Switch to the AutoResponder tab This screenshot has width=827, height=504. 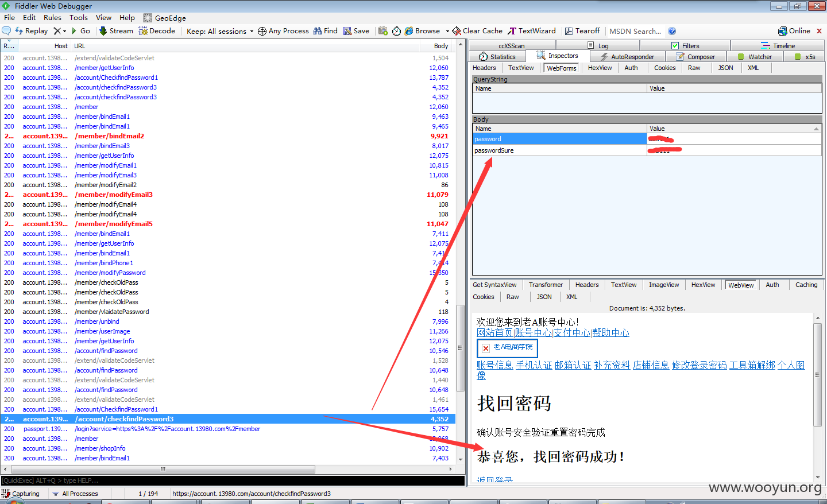[628, 56]
